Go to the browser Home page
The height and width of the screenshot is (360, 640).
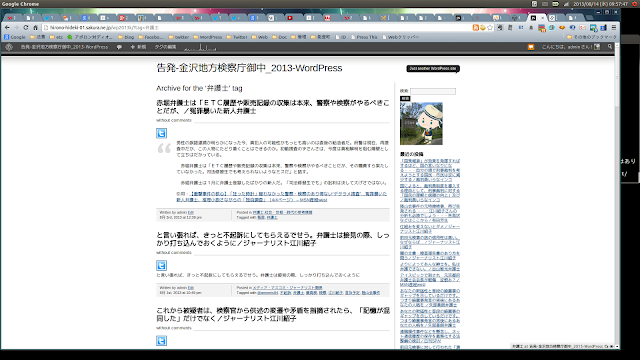35,27
